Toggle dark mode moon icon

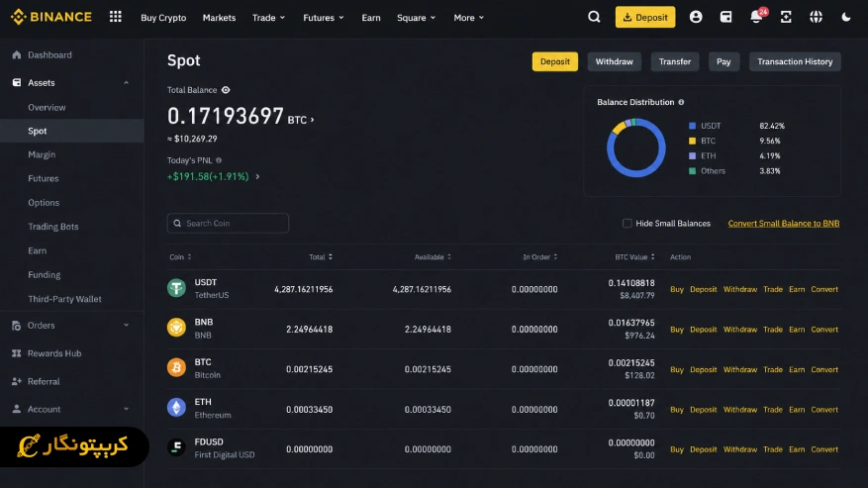(846, 17)
